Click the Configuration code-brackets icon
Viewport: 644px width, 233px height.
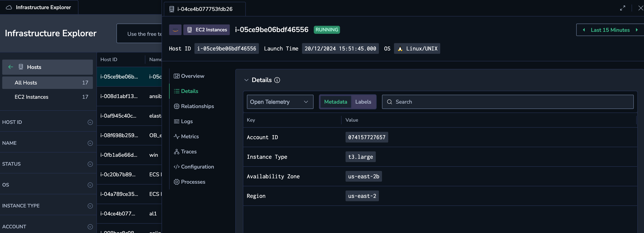pyautogui.click(x=176, y=167)
